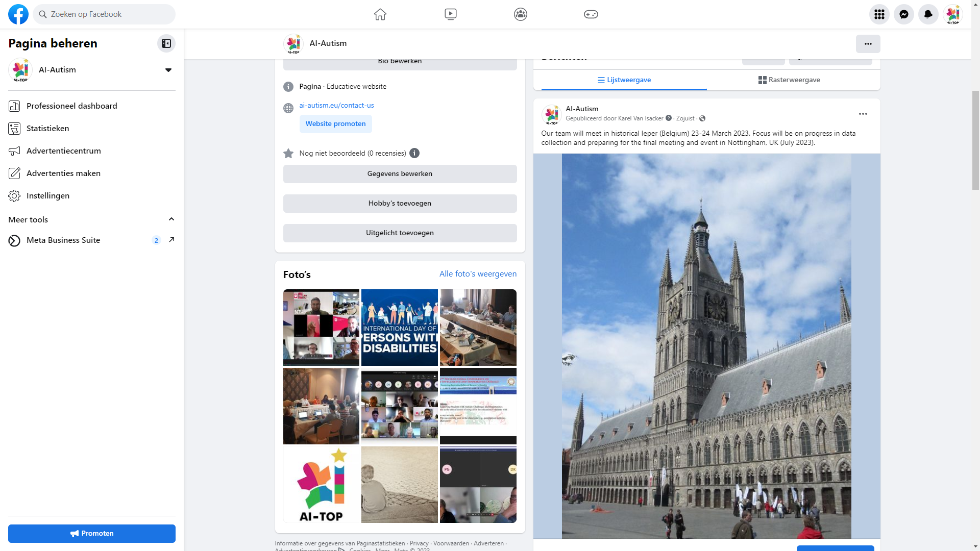Click info icon beside the rating text

[x=414, y=153]
